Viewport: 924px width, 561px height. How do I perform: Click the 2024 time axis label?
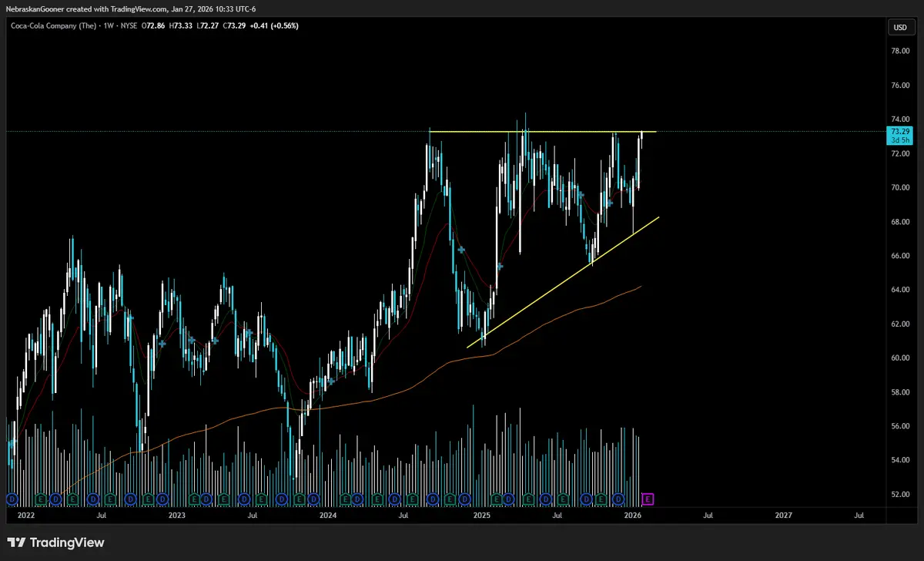(329, 514)
